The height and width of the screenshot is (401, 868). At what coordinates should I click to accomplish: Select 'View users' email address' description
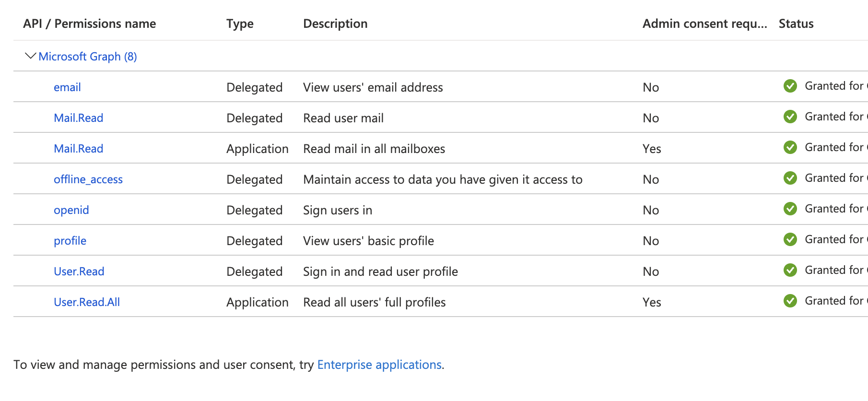click(x=373, y=87)
